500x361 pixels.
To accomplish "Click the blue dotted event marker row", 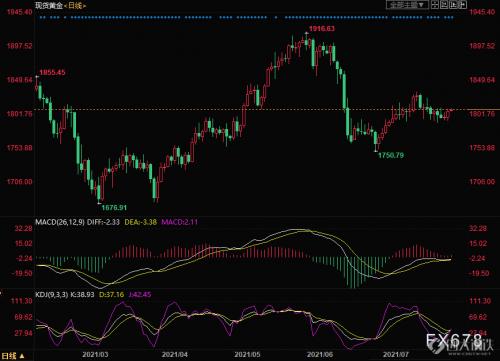I will click(247, 17).
